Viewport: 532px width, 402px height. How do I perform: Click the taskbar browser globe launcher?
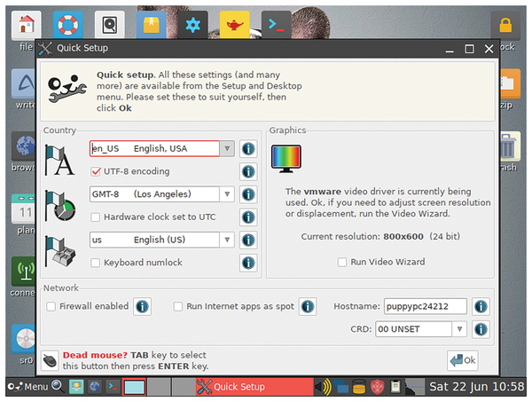95,387
